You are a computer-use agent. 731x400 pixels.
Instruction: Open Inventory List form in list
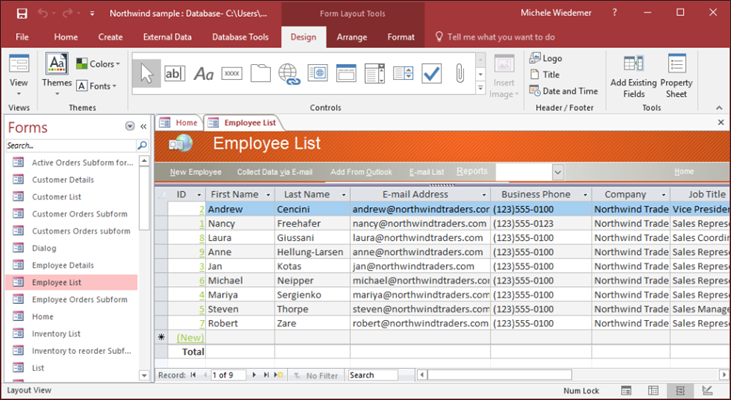tap(56, 334)
